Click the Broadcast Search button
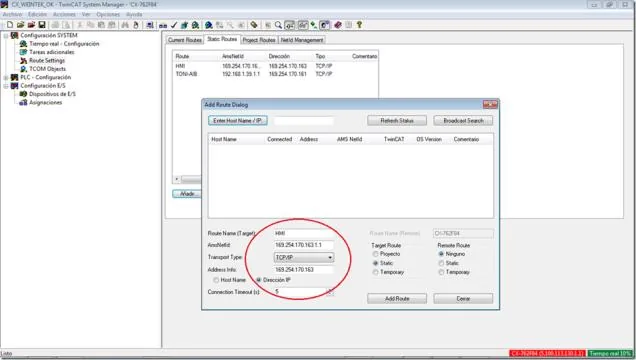The height and width of the screenshot is (360, 636). click(x=463, y=120)
